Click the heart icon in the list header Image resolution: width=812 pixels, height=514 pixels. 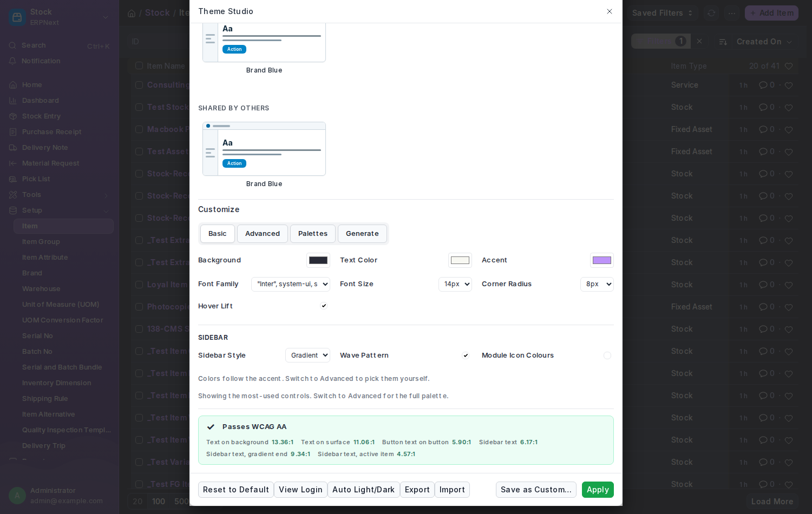(789, 67)
